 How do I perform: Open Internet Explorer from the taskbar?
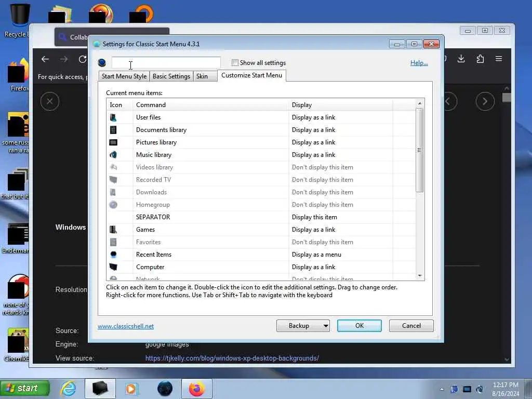[68, 389]
